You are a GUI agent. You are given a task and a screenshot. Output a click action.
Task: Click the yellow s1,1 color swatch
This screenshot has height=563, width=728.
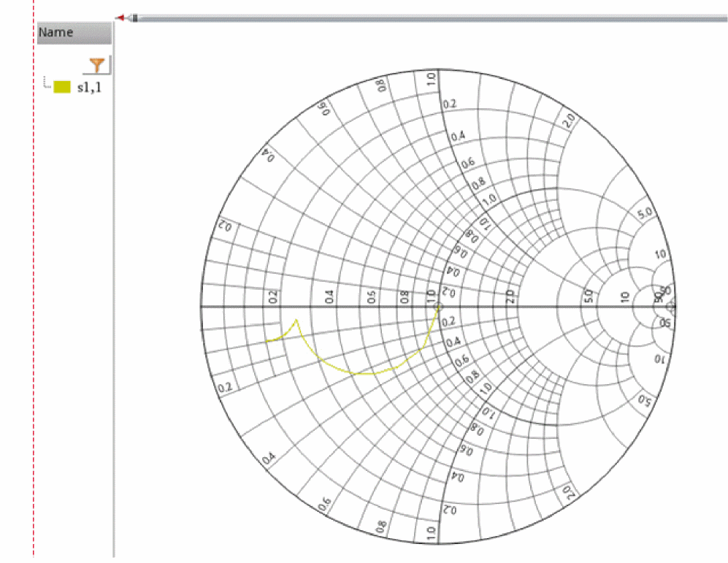pos(62,87)
